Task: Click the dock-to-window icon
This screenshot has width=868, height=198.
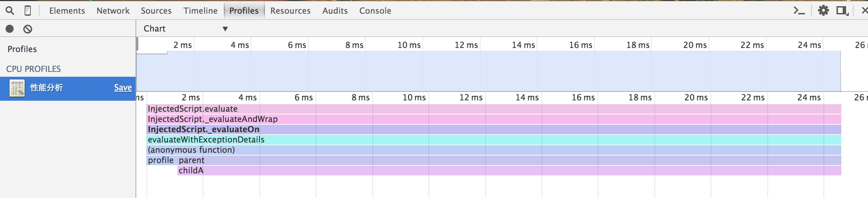Action: [x=842, y=11]
